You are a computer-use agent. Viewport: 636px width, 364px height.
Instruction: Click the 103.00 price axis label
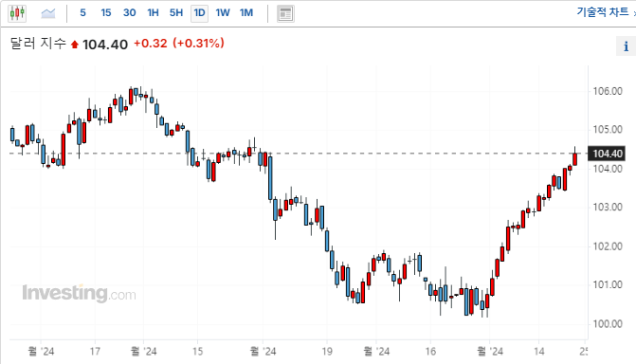(x=608, y=207)
